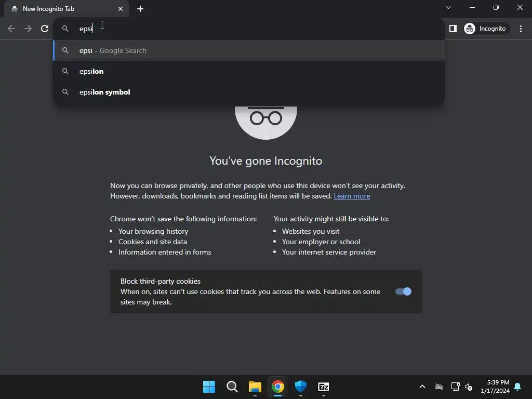532x399 pixels.
Task: Click 'Information entered in forms' text
Action: click(x=165, y=252)
